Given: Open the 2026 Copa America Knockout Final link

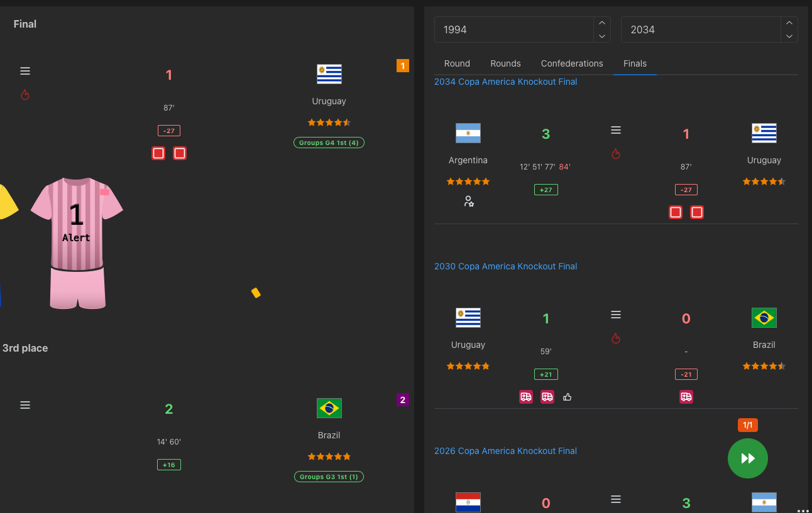Looking at the screenshot, I should 505,451.
